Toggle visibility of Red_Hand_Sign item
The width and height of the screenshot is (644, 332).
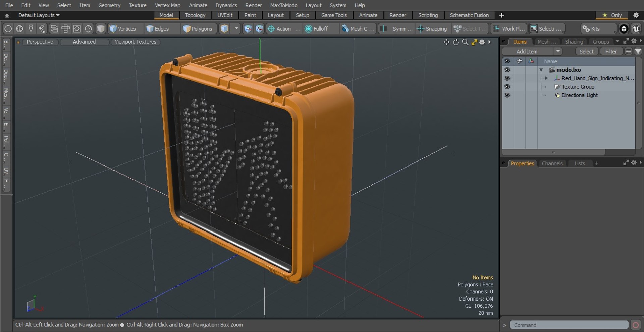click(x=507, y=78)
